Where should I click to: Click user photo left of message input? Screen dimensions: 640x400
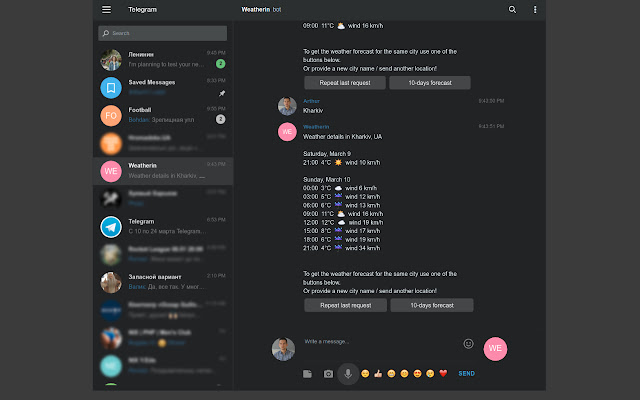click(x=283, y=349)
